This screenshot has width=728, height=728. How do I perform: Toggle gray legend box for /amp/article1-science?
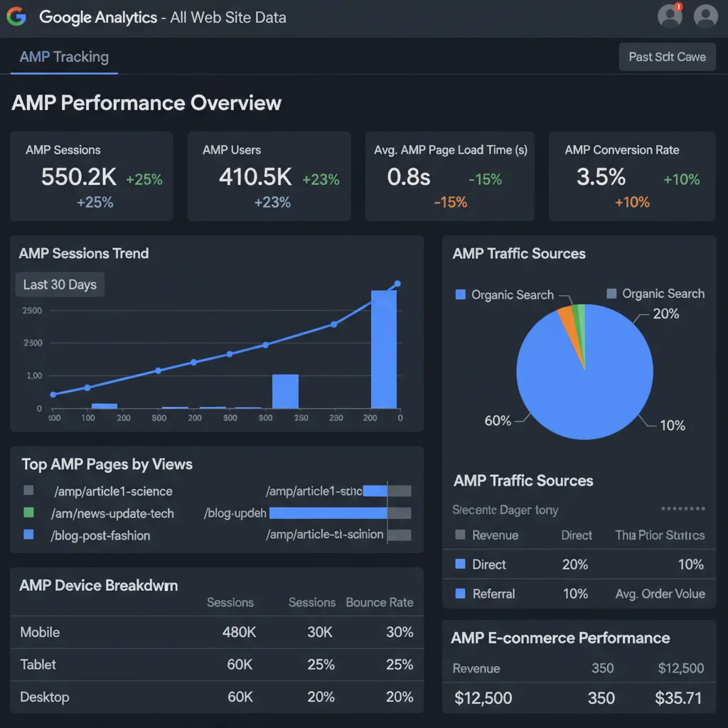click(28, 491)
